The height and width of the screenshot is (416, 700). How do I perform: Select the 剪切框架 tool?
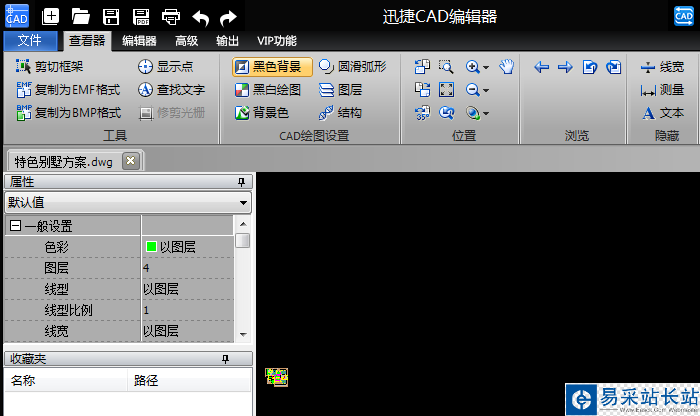[49, 67]
